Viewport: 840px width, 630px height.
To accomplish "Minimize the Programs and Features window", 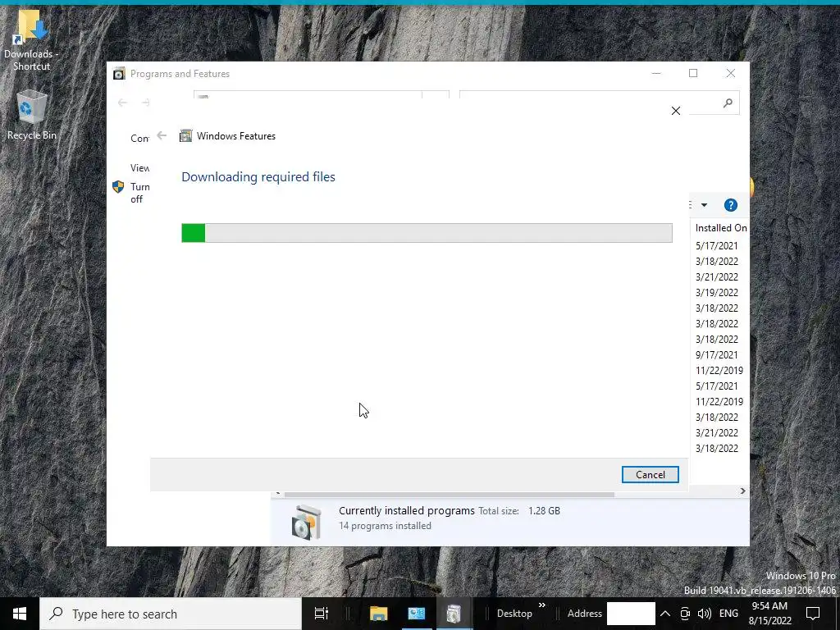I will coord(656,73).
